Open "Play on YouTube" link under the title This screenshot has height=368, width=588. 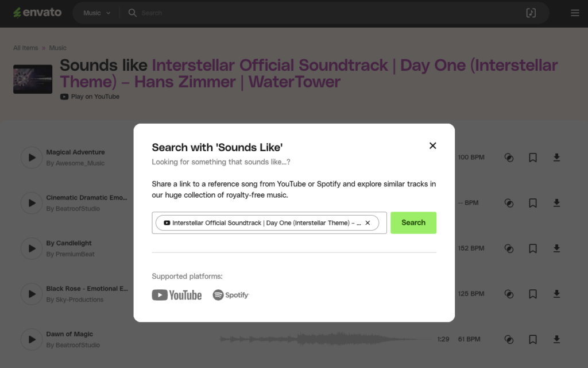[90, 97]
